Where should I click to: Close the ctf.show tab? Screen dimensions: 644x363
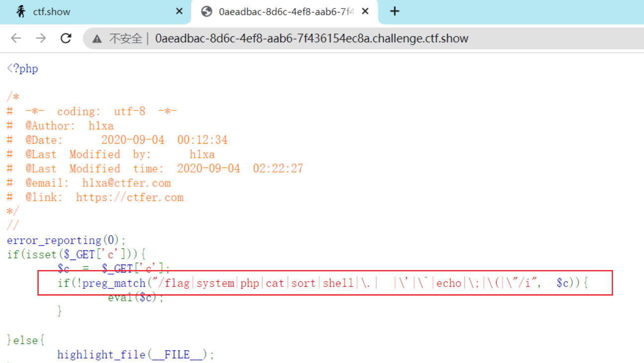pyautogui.click(x=178, y=11)
